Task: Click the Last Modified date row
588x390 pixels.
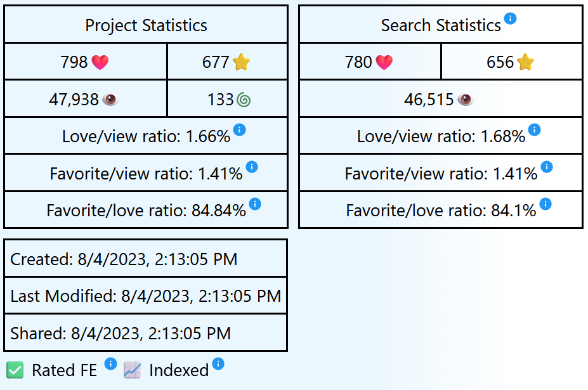Action: pos(146,296)
